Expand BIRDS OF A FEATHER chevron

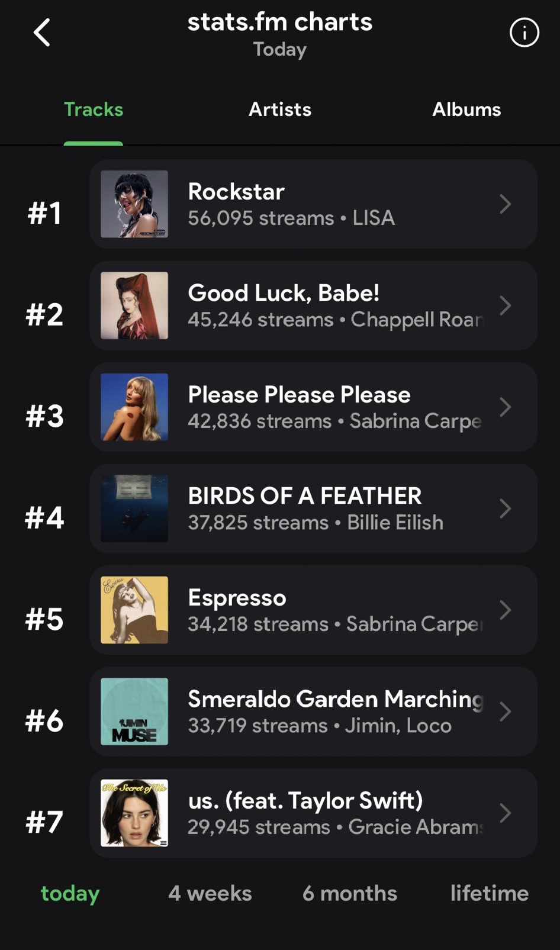pos(505,508)
